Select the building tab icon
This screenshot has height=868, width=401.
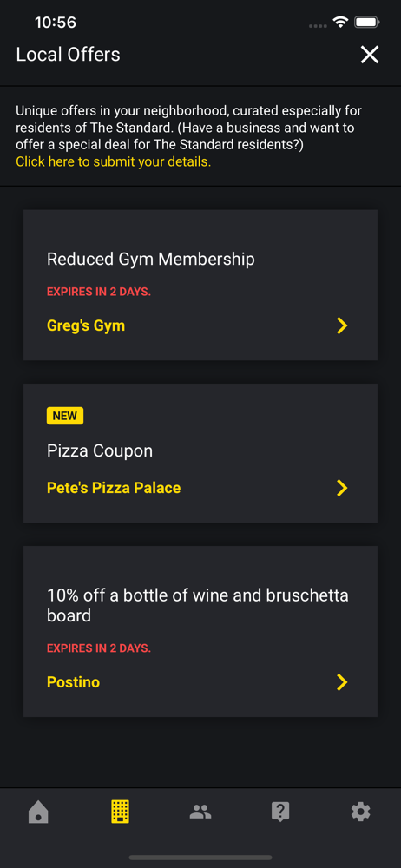(120, 812)
